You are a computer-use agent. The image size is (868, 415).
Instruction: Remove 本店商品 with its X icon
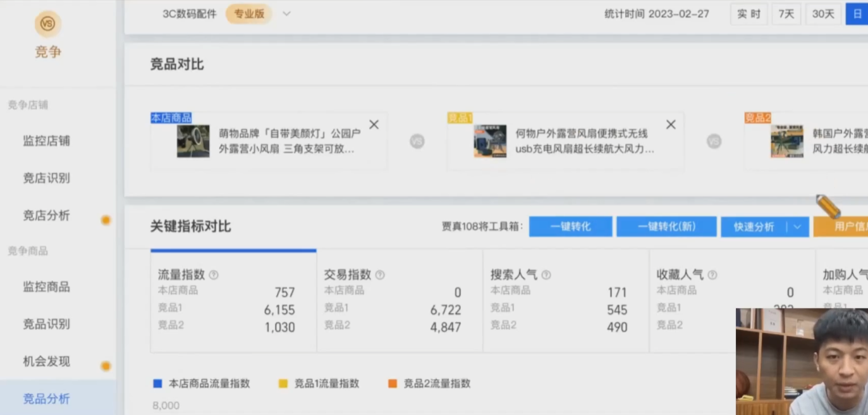[374, 125]
